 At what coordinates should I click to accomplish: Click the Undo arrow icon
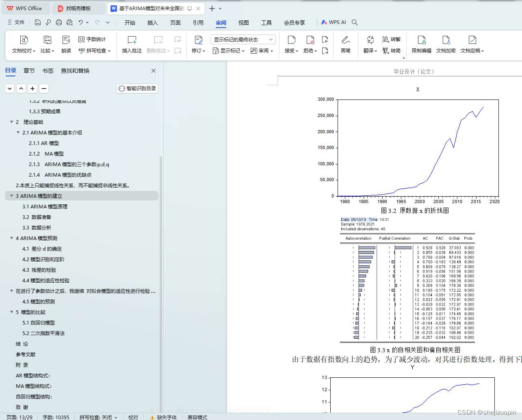81,22
